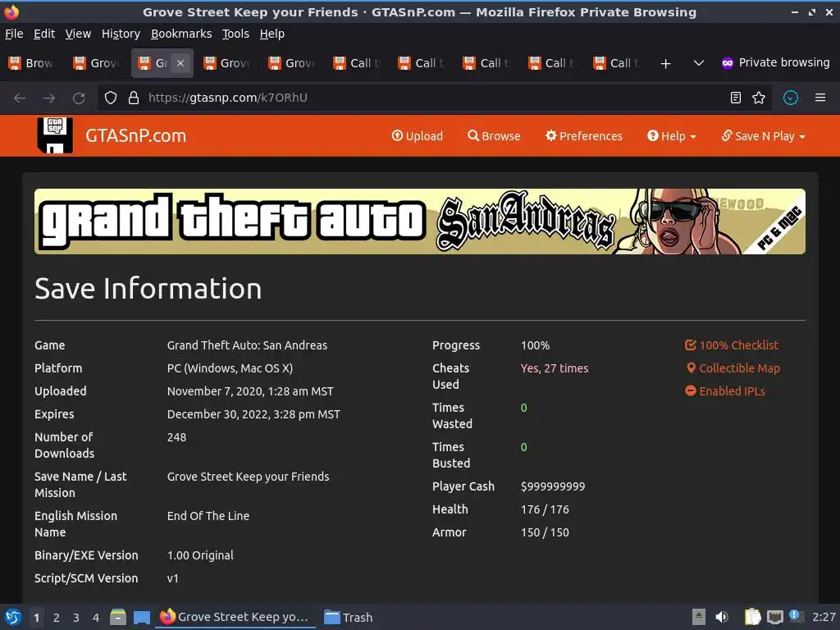Open the Upload page
Image resolution: width=840 pixels, height=630 pixels.
tap(418, 136)
